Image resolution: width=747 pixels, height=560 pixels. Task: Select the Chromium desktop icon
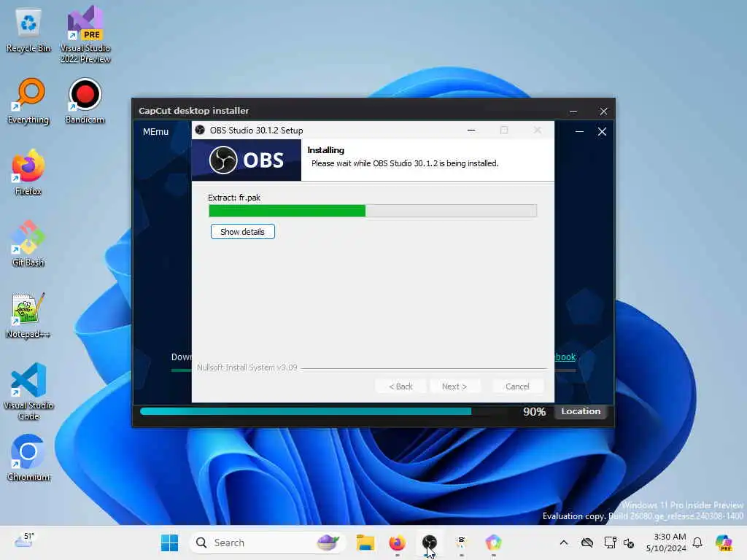click(28, 458)
